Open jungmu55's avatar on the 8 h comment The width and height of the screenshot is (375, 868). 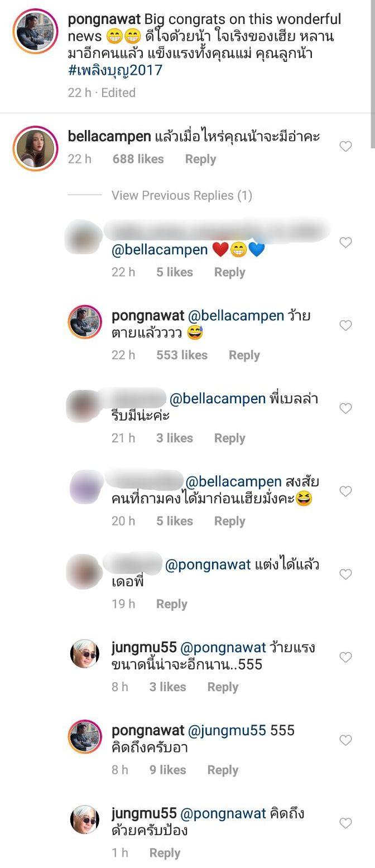coord(85,654)
